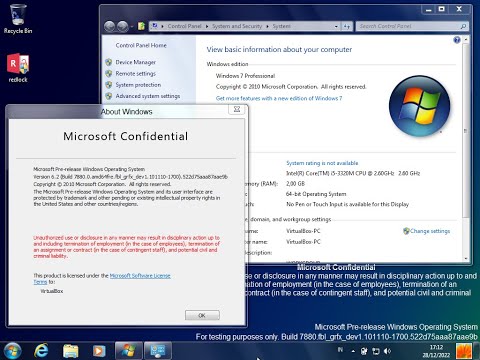Click the Forward navigation arrow in System window
480x360 pixels.
122,26
